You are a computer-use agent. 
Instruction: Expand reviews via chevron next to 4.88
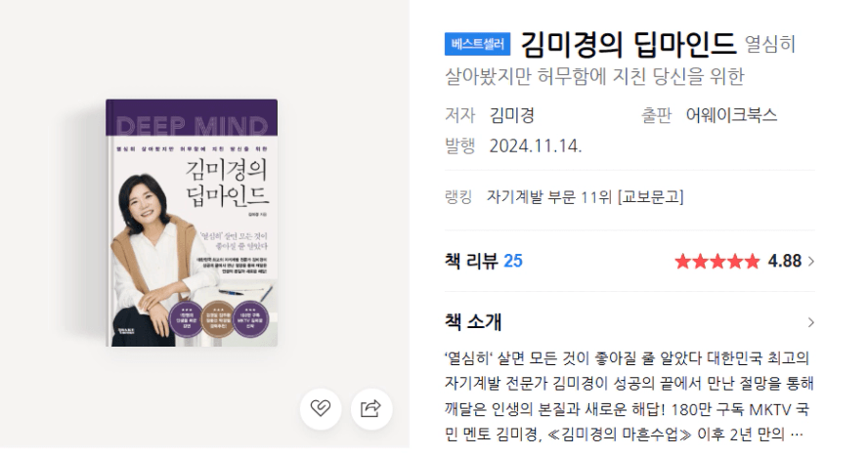[811, 261]
